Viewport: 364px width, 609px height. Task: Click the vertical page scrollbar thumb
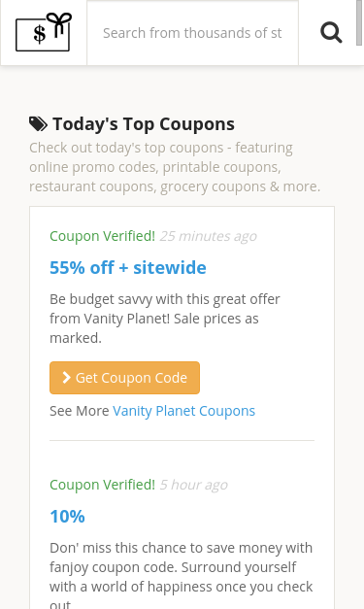pos(359,23)
